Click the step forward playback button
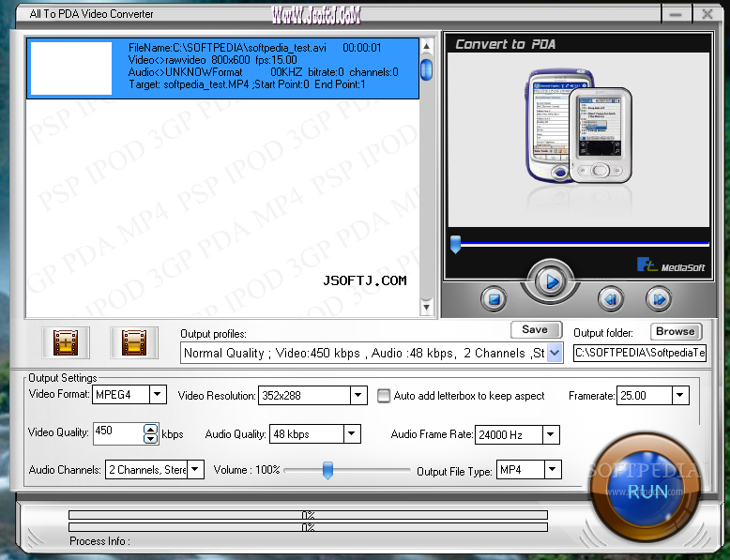730x560 pixels. pos(659,299)
